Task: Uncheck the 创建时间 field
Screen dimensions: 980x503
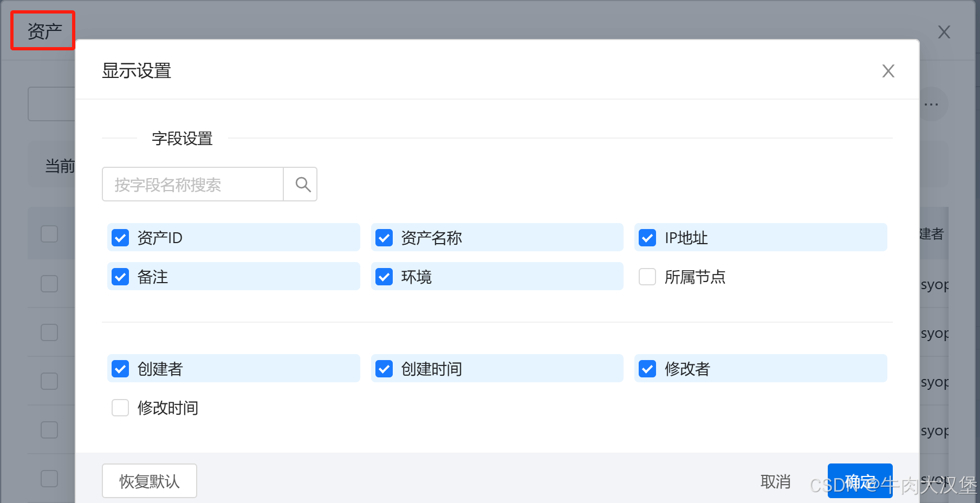Action: coord(384,369)
